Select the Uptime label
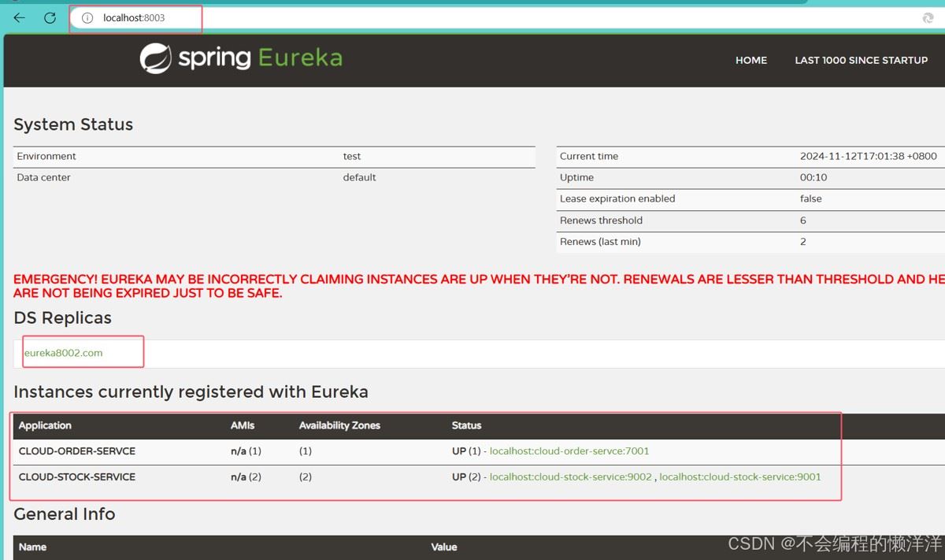 point(576,177)
